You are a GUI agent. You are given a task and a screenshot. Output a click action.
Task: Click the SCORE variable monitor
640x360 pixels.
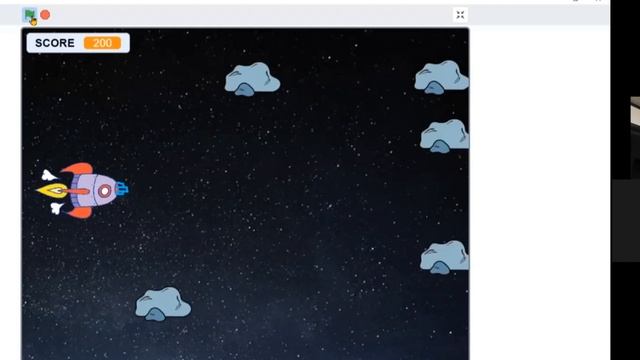(78, 43)
